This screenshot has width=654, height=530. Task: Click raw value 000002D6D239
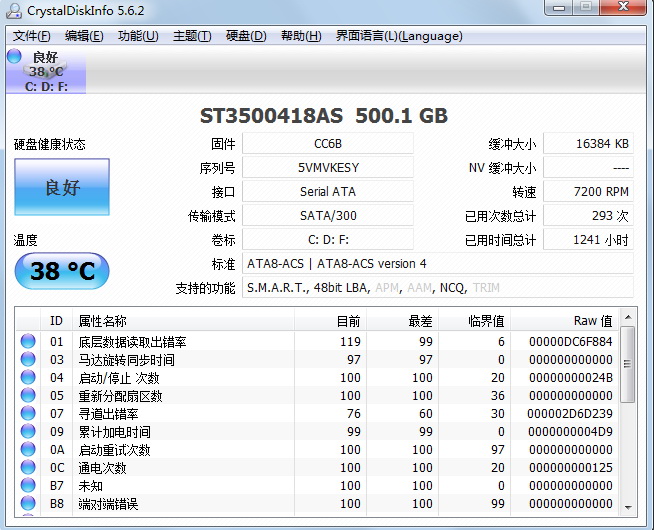click(570, 414)
